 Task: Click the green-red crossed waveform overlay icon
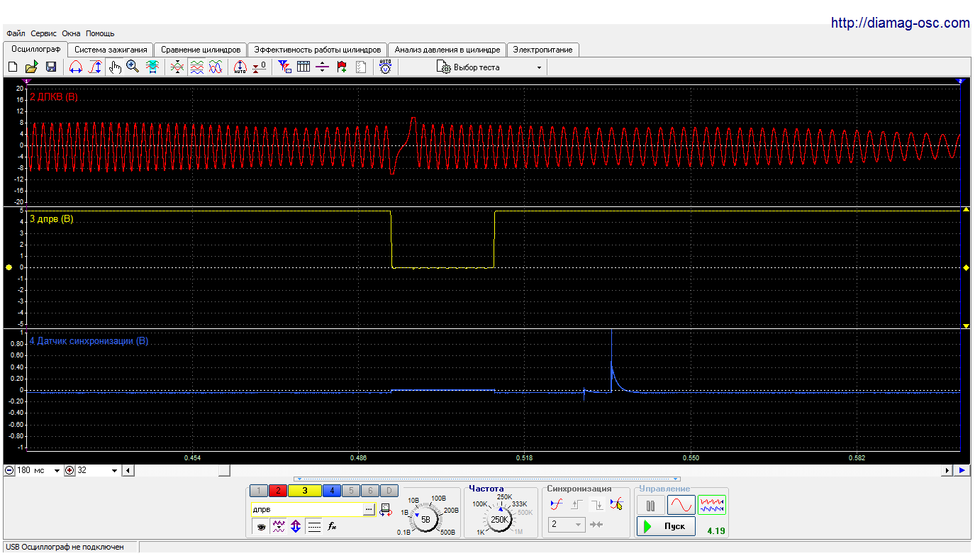177,67
